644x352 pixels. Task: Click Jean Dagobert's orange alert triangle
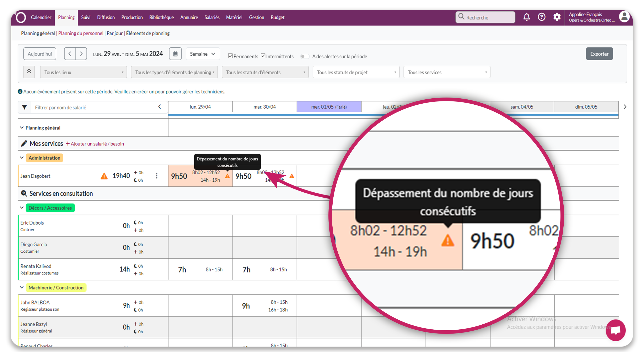pos(104,176)
